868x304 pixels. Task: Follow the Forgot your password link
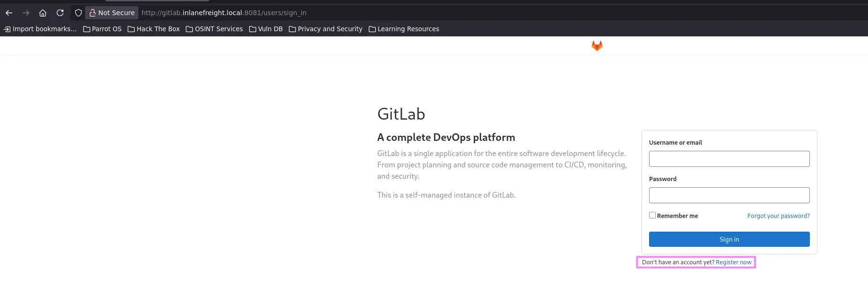[x=778, y=216]
